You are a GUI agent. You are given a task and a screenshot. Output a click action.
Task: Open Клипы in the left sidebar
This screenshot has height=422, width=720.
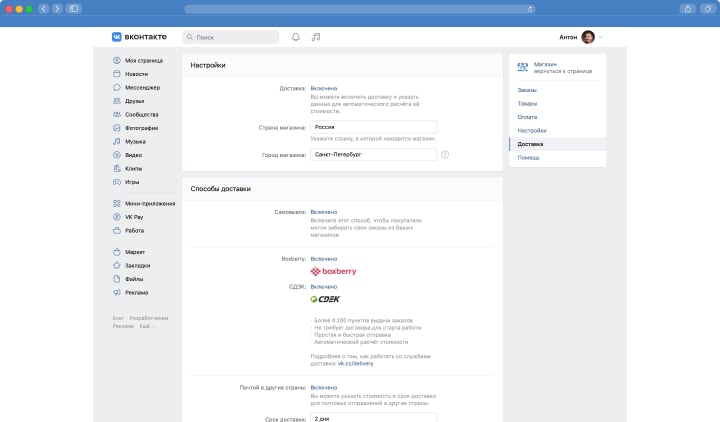click(135, 168)
